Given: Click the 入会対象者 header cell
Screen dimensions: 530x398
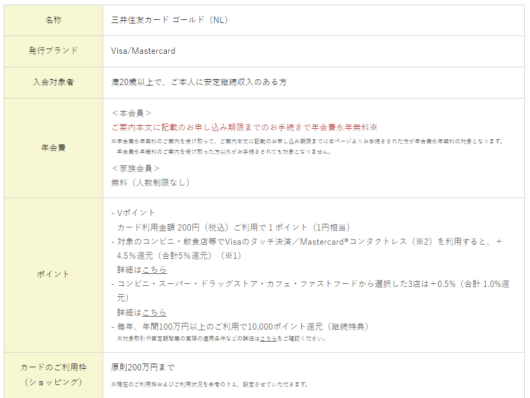Looking at the screenshot, I should click(53, 82).
